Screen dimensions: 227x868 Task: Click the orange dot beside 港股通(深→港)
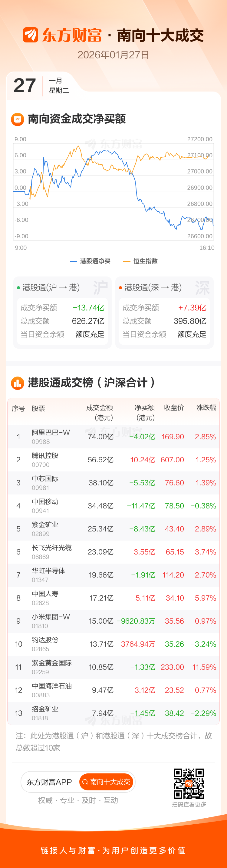[x=120, y=288]
